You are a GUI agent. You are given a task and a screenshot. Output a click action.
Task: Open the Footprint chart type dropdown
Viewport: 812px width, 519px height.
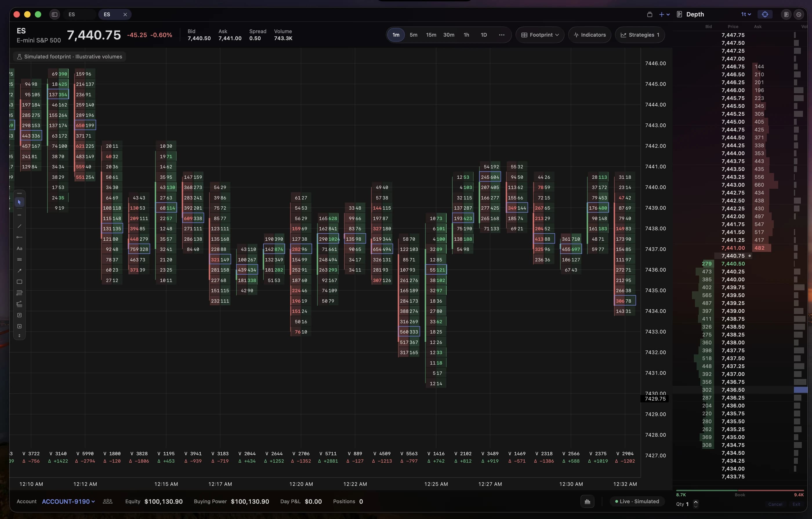[x=540, y=35]
